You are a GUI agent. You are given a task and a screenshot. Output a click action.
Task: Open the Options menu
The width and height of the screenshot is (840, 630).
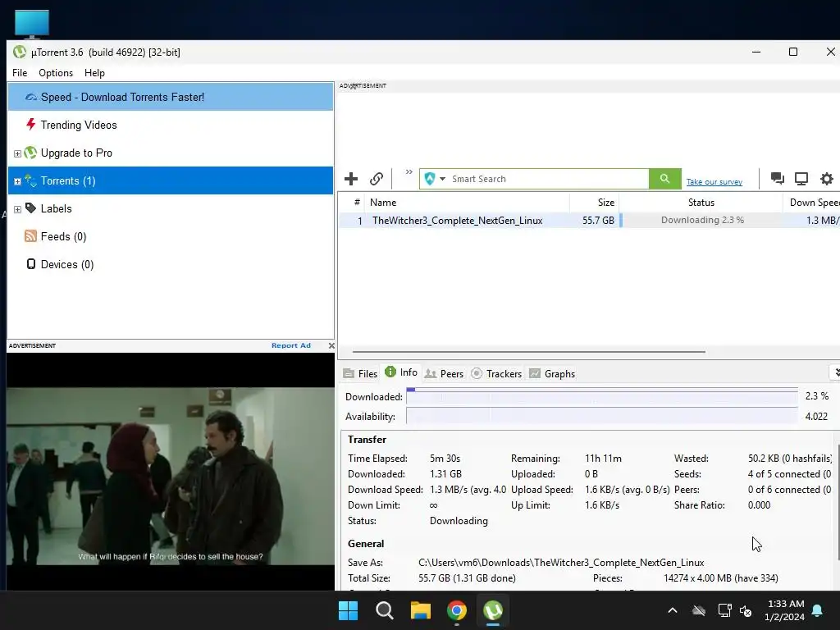pos(56,73)
